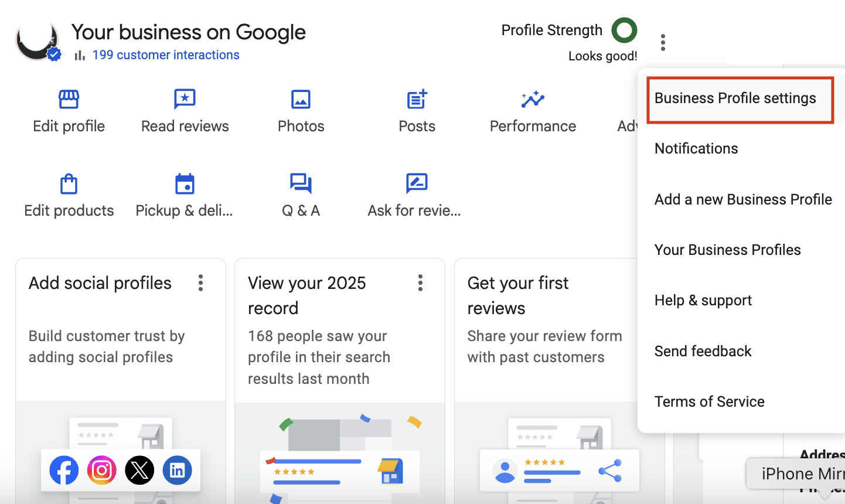Open the Pickup & delivery calendar icon
Viewport: 845px width, 504px height.
(185, 183)
